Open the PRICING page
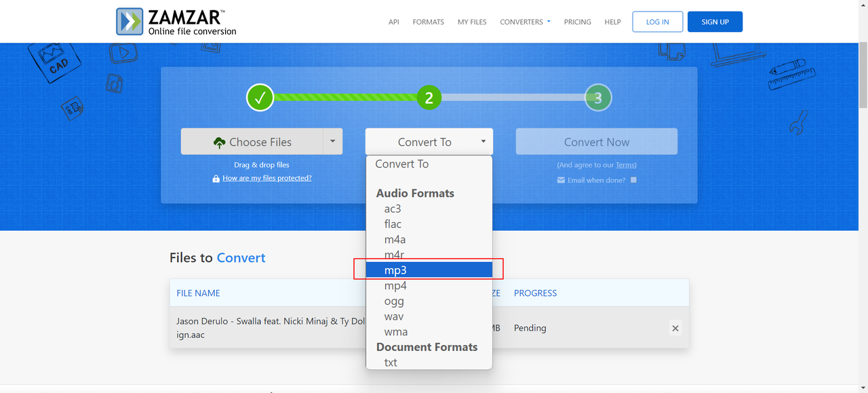The image size is (868, 393). 577,22
